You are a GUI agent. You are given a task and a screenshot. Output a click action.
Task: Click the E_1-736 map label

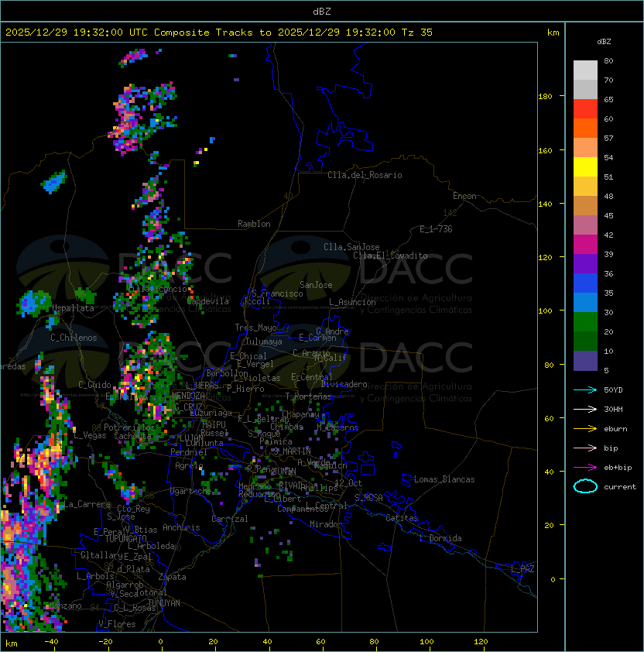436,229
